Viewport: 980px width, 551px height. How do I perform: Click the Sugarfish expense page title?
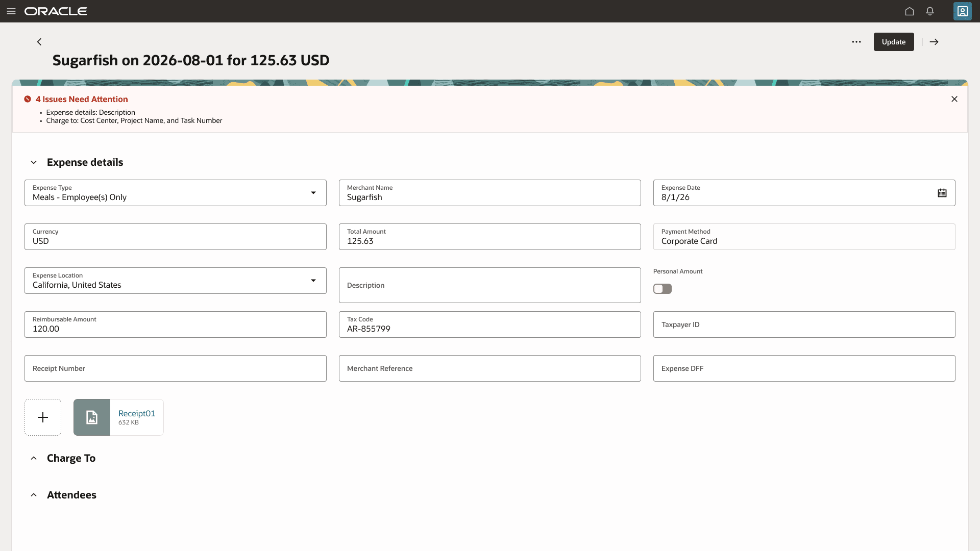pyautogui.click(x=191, y=60)
